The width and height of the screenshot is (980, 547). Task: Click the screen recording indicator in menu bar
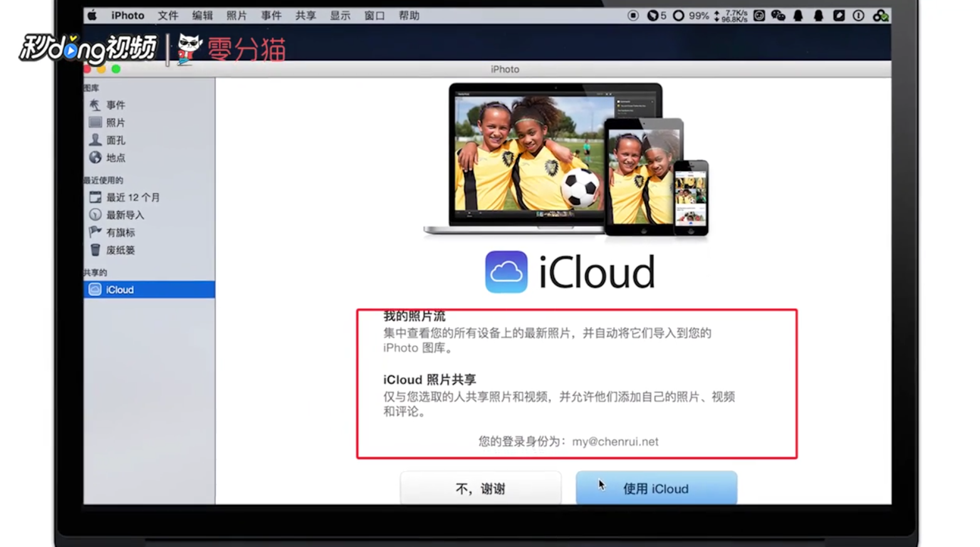[632, 16]
